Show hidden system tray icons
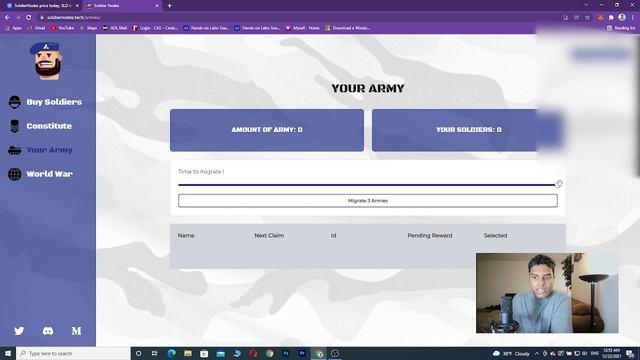 (x=537, y=353)
